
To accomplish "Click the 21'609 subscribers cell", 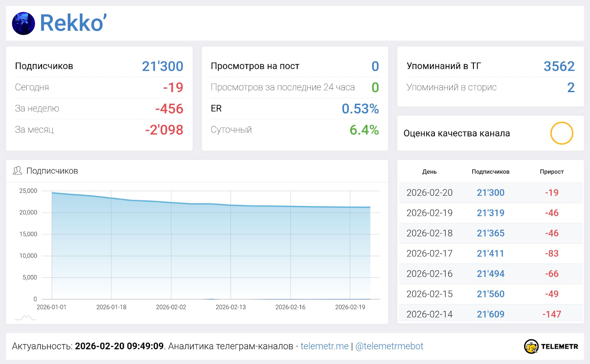I will click(490, 314).
